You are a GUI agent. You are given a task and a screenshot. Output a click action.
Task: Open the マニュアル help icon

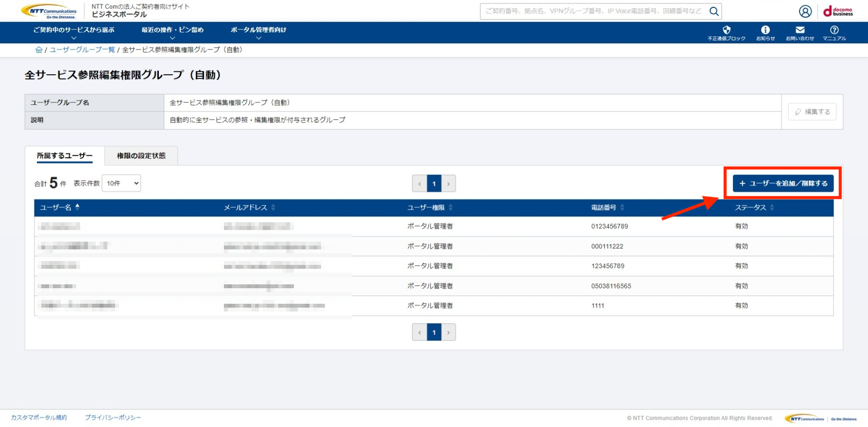(x=834, y=33)
